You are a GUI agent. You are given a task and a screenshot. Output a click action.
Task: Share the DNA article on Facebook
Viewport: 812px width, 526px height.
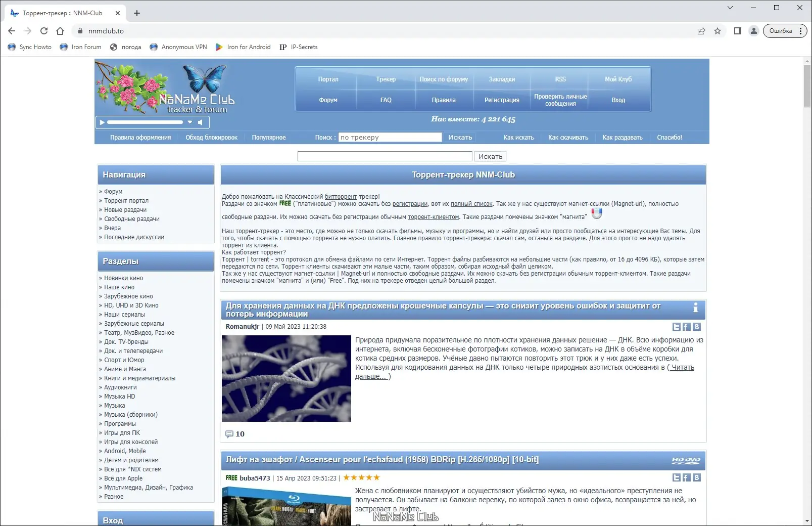click(x=687, y=327)
